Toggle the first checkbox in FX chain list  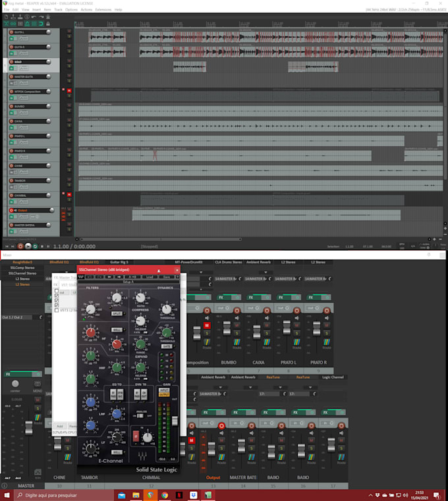(x=57, y=291)
